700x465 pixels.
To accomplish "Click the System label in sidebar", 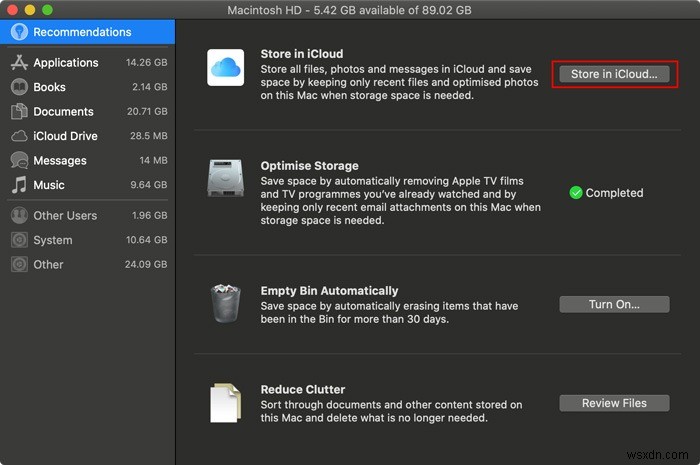I will pos(53,240).
